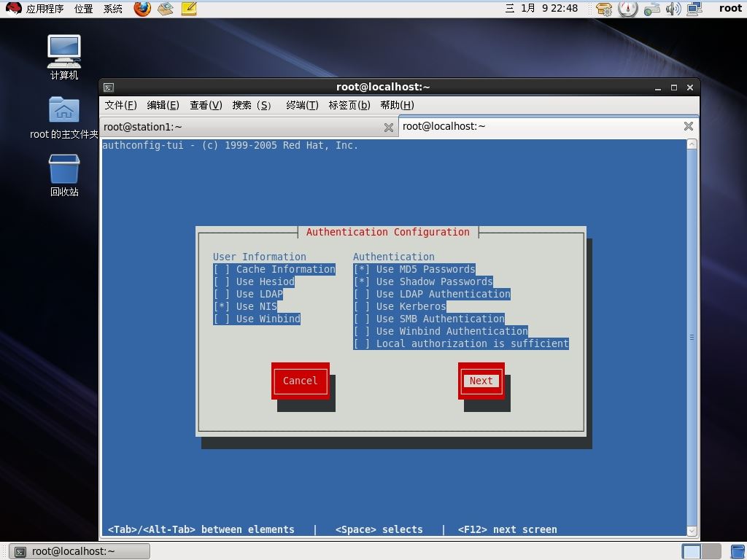Open the 帮助(H) menu

click(397, 105)
